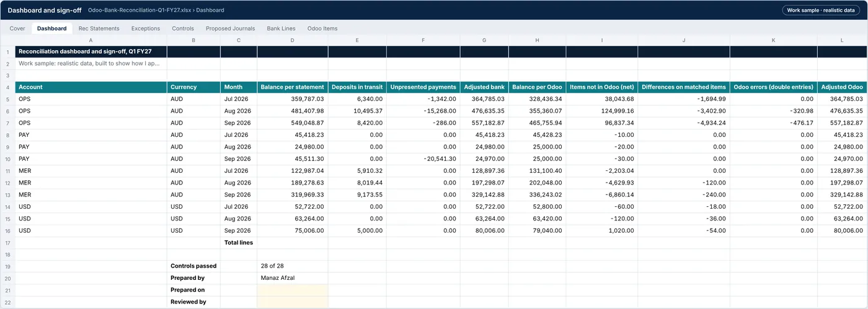Image resolution: width=868 pixels, height=309 pixels.
Task: Click the Controls passed label cell
Action: [193, 266]
